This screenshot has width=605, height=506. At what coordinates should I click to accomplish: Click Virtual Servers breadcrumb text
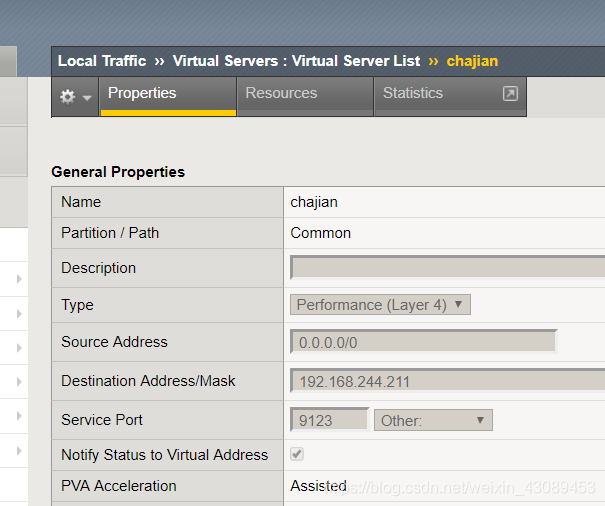coord(225,61)
